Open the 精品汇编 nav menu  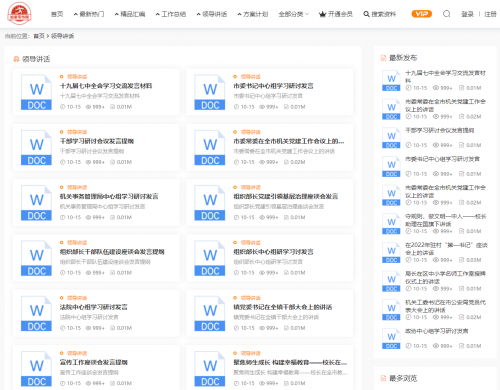130,14
